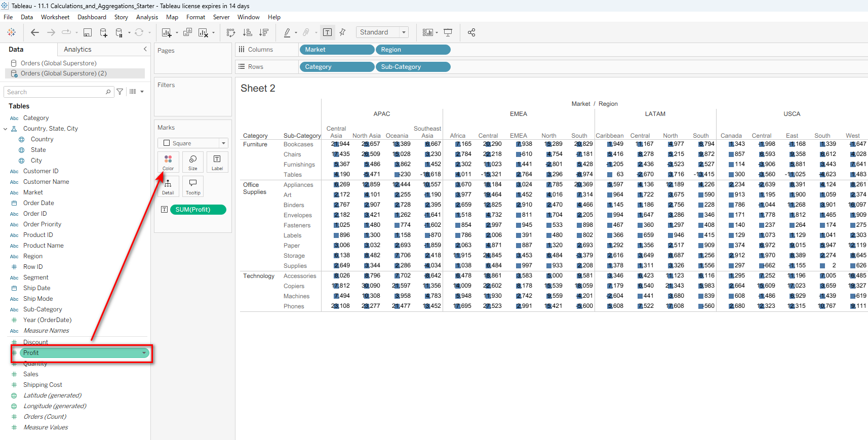This screenshot has width=868, height=440.
Task: Toggle the Fix Axes pin button
Action: pyautogui.click(x=343, y=32)
